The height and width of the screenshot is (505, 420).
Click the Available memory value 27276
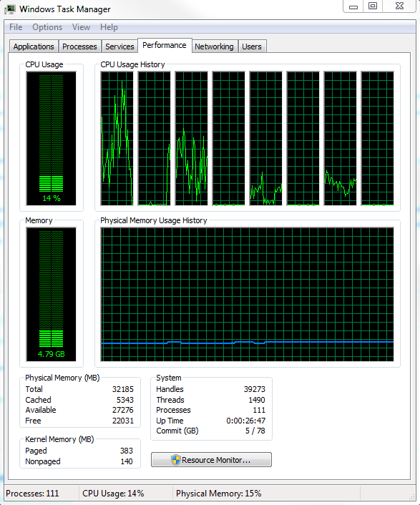(123, 410)
